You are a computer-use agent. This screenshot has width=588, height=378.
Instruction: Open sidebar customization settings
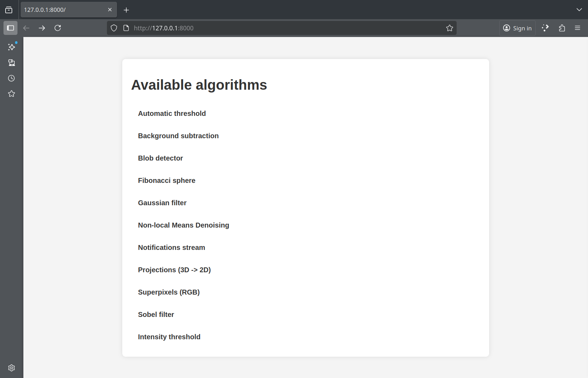point(12,368)
